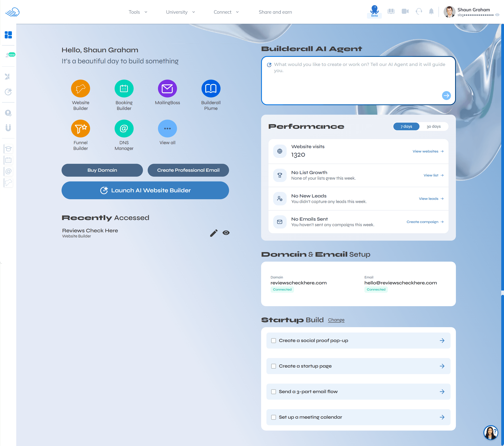Open the headset support icon
504x446 pixels.
(x=419, y=11)
